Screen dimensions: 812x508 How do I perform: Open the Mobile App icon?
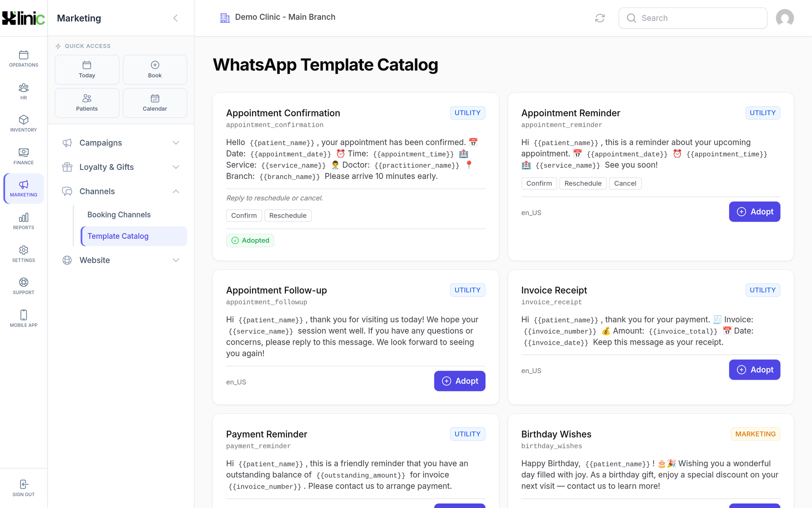[x=24, y=315]
